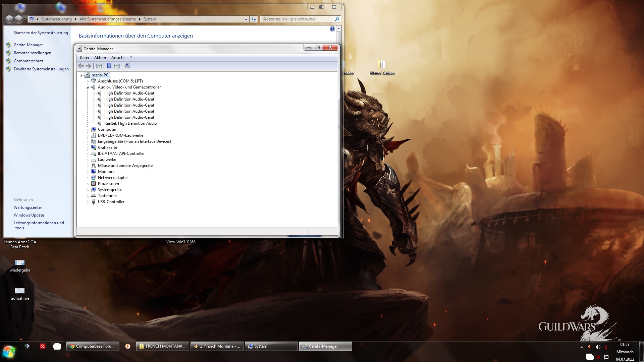644x362 pixels.
Task: Open the address bar history dropdown arrow
Action: click(x=246, y=19)
